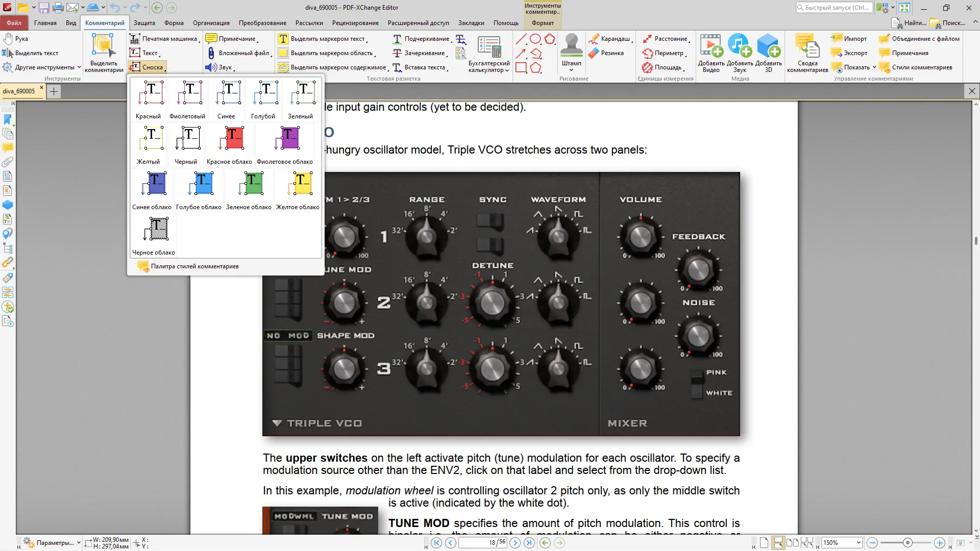Click Сводка комментариев button
This screenshot has width=980, height=551.
pos(807,53)
